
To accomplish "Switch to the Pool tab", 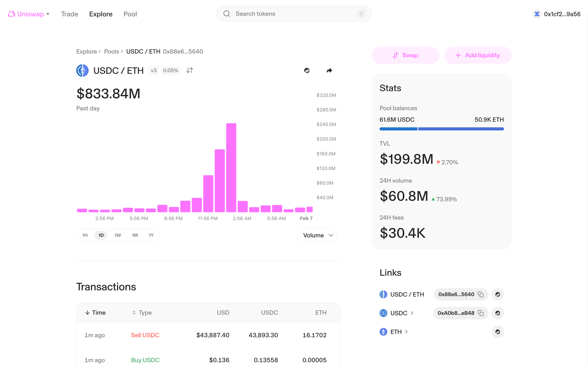I will pyautogui.click(x=130, y=14).
